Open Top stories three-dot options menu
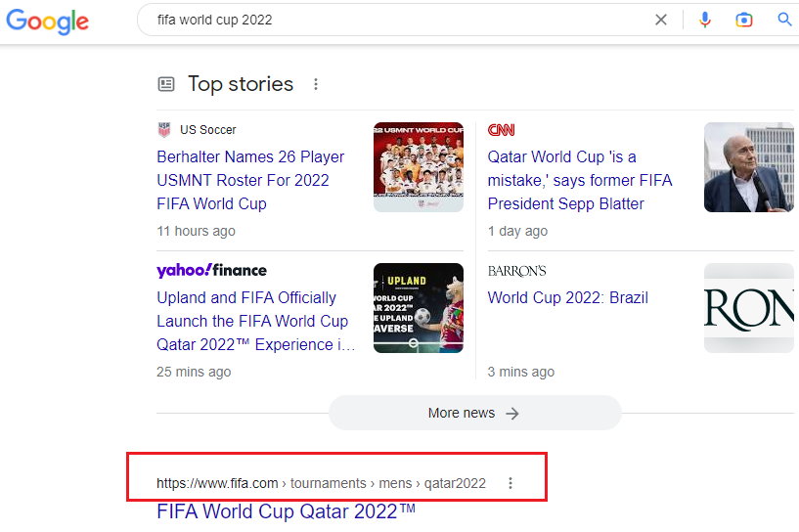 [316, 84]
